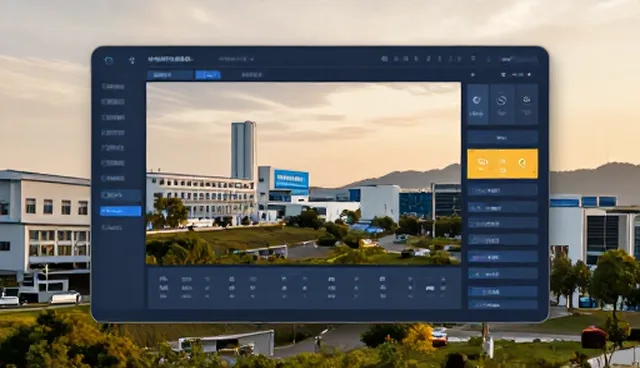Click the small wifi-like icon below top-right toolbar

[x=503, y=75]
